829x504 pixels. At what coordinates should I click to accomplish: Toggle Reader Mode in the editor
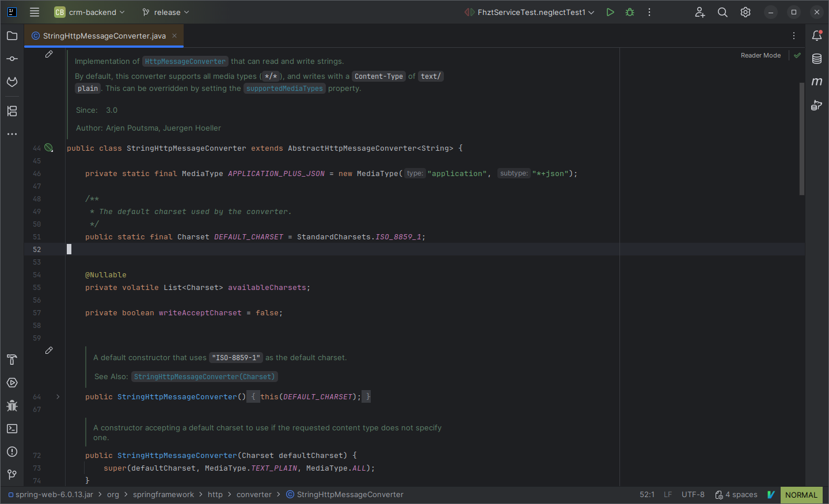coord(760,55)
